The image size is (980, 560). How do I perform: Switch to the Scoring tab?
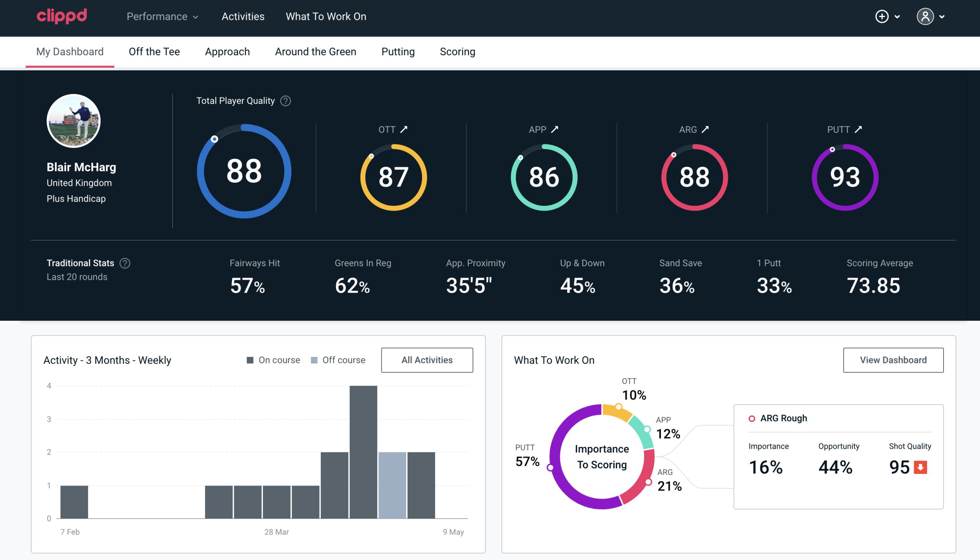(458, 51)
